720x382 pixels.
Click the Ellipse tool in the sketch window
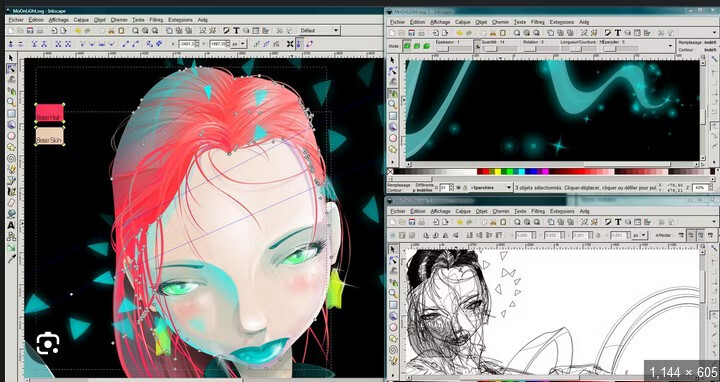393,327
